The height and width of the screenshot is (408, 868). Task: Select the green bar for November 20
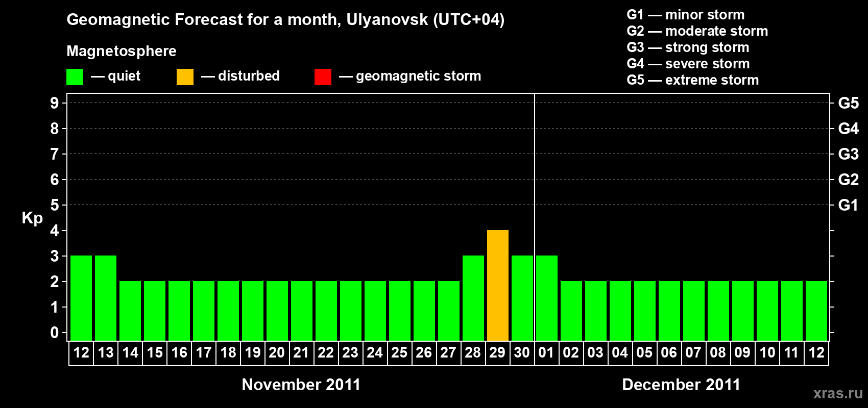click(277, 311)
